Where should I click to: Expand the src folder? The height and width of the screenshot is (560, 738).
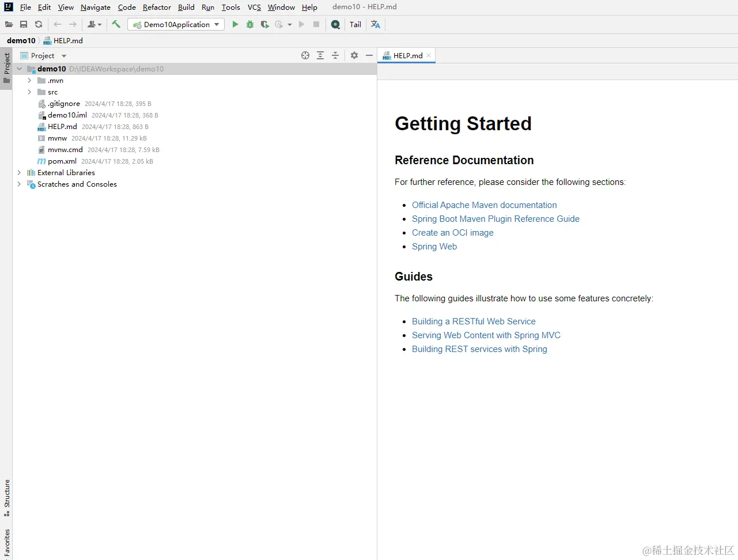click(29, 92)
